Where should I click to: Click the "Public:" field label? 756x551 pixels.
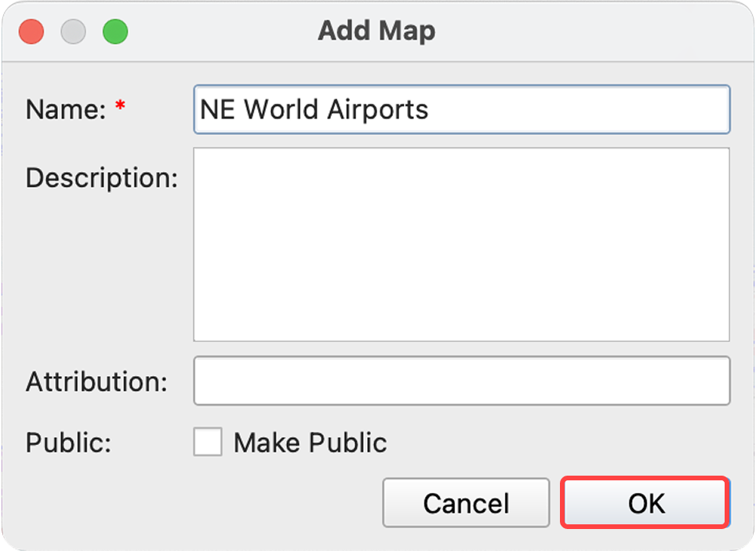coord(68,443)
